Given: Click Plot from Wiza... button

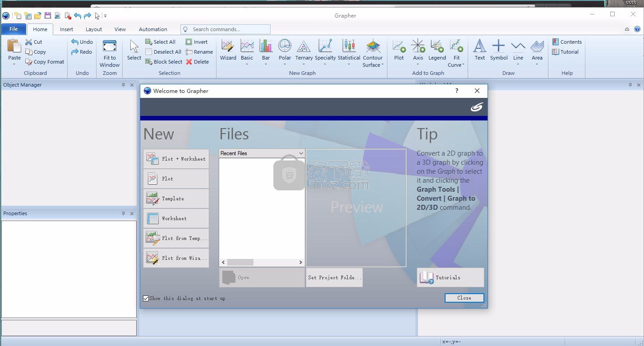Looking at the screenshot, I should [176, 258].
